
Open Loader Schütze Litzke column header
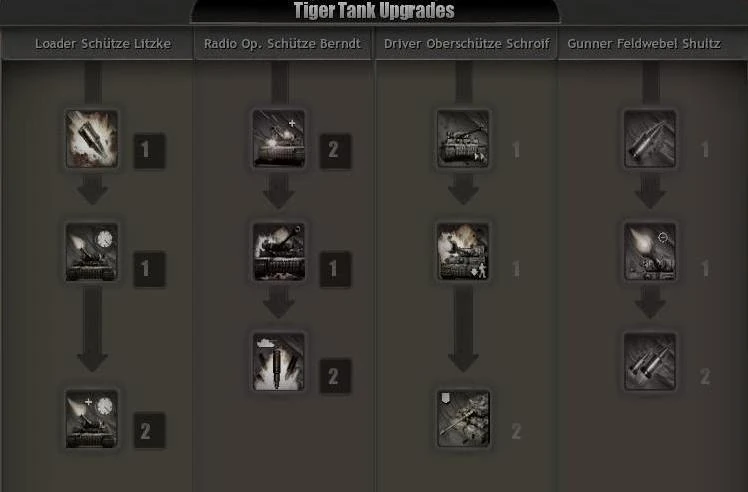coord(103,44)
